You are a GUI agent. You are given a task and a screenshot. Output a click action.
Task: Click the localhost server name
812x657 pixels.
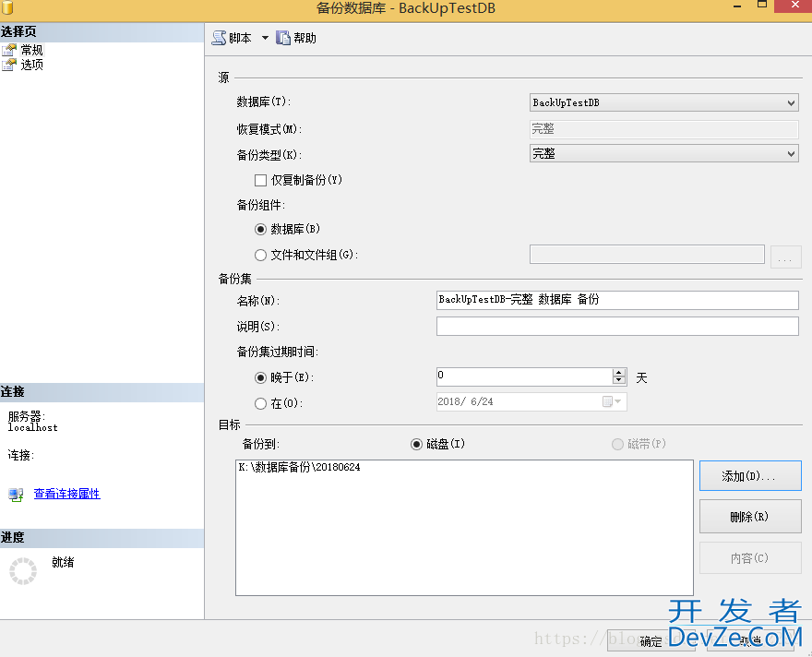(x=32, y=427)
